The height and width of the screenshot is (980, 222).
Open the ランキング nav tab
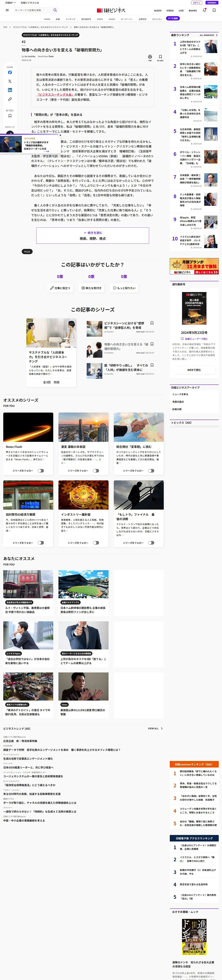70,19
